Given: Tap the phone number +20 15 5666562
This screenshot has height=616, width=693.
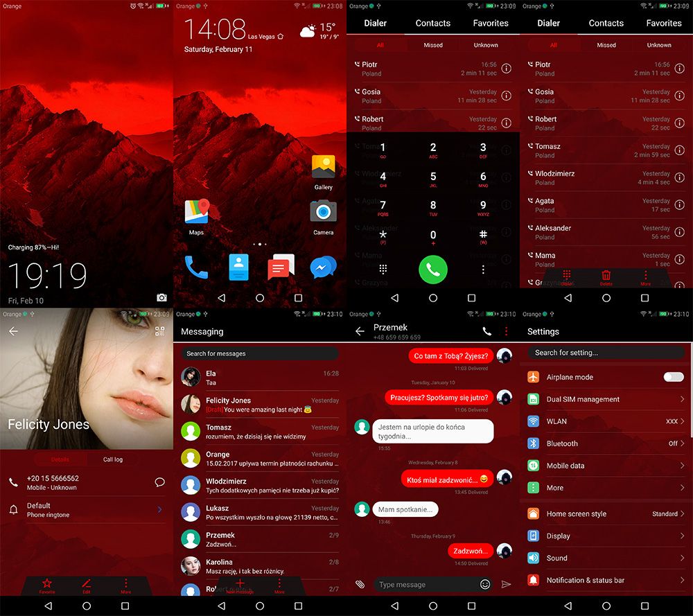Looking at the screenshot, I should 53,478.
